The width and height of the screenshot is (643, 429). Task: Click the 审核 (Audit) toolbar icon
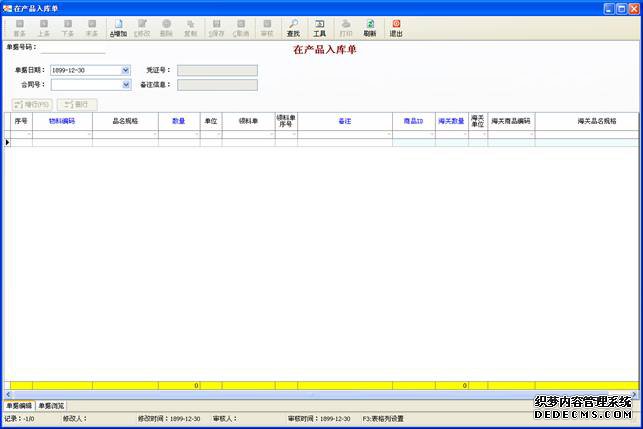click(266, 27)
